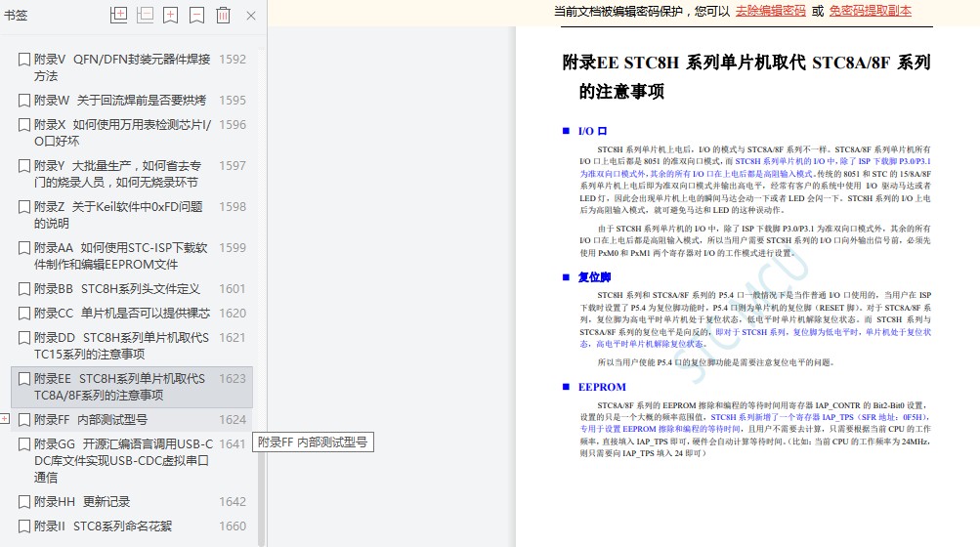Click page number 1592 in bookmark list
980x547 pixels.
[x=233, y=60]
